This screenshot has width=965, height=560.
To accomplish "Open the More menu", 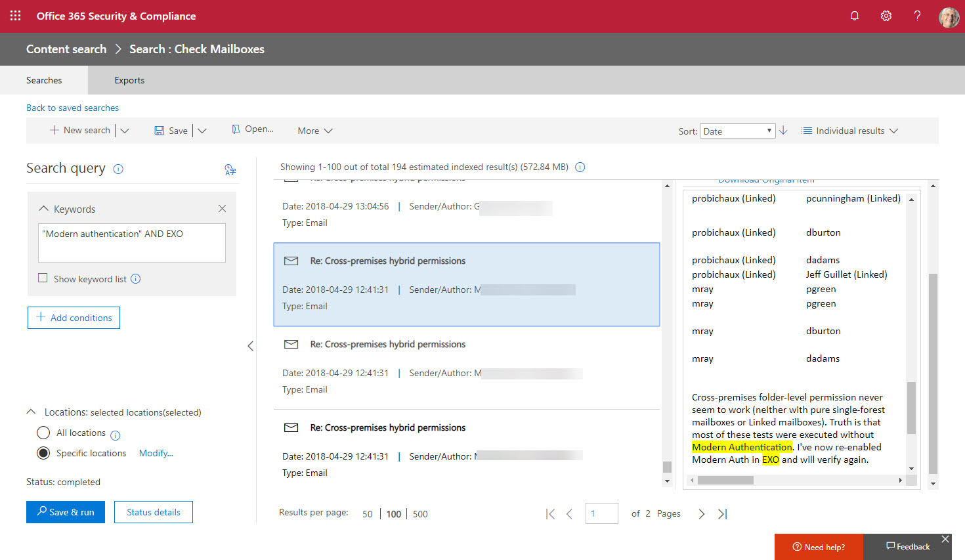I will [x=315, y=131].
